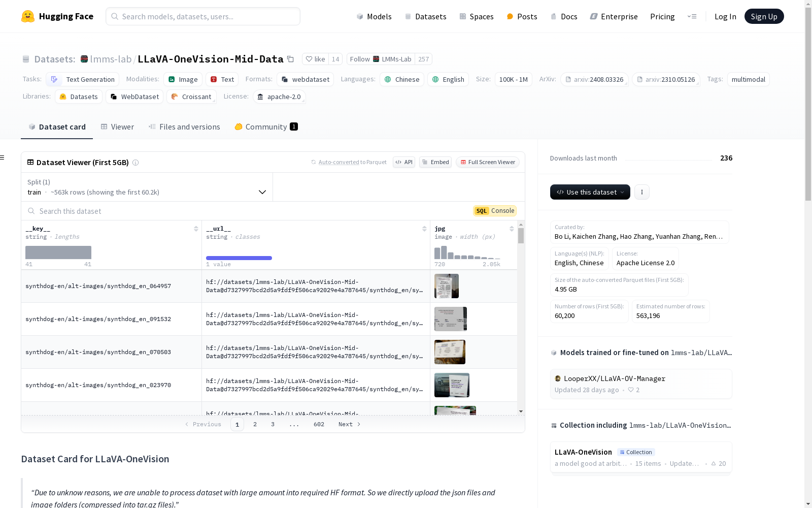Image resolution: width=812 pixels, height=508 pixels.
Task: Go to page 2 of the viewer
Action: [255, 424]
